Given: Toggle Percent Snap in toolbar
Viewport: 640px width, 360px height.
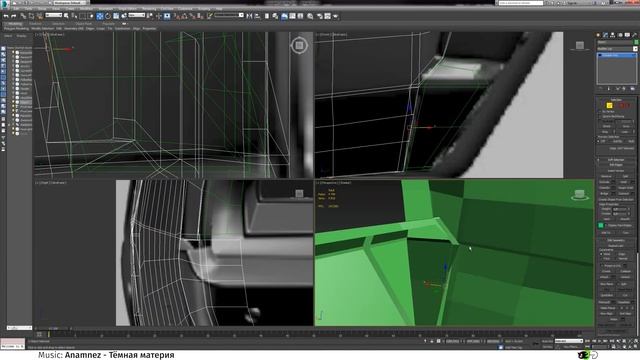Looking at the screenshot, I should pos(192,16).
